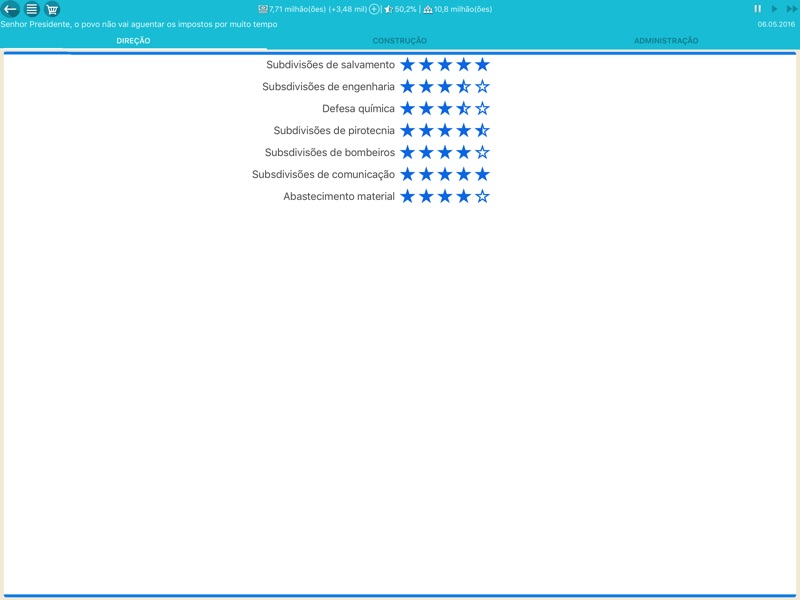The width and height of the screenshot is (800, 600).
Task: Click half fifth star of pirotecnia row
Action: click(482, 130)
